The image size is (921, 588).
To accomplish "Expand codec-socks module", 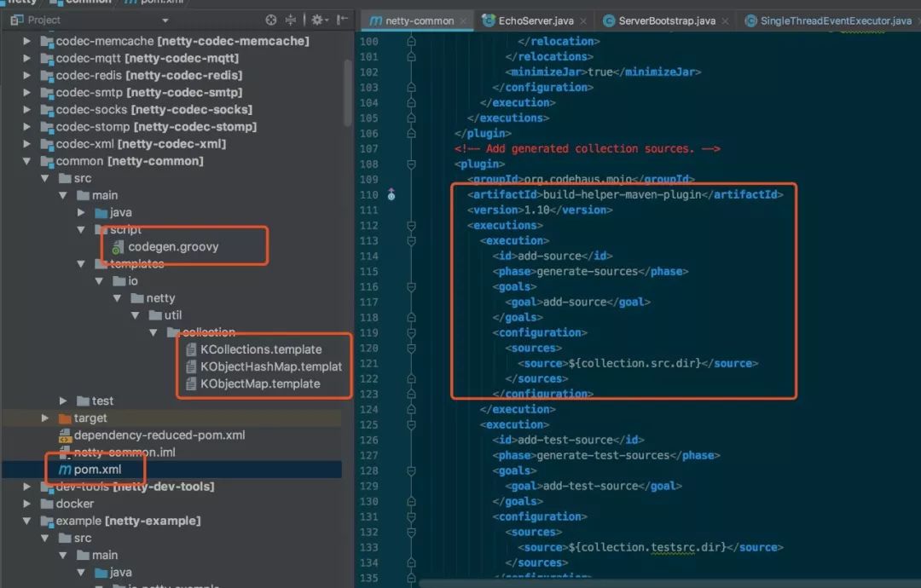I will [x=26, y=110].
